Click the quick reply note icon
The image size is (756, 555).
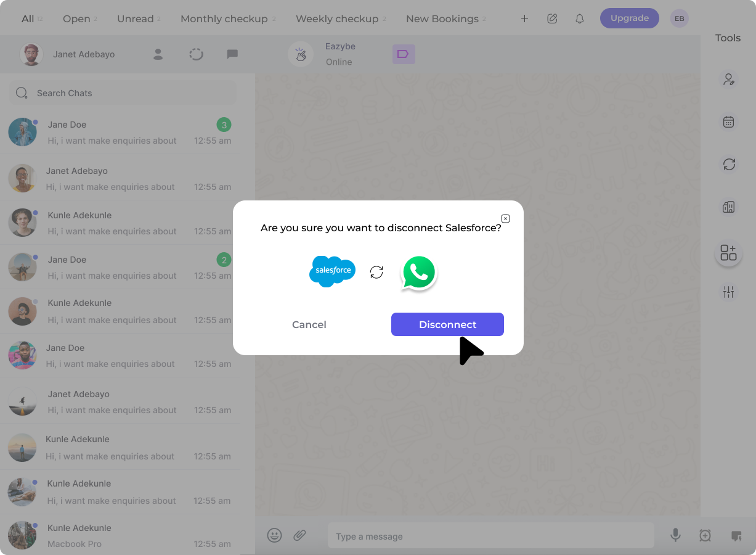coord(736,535)
